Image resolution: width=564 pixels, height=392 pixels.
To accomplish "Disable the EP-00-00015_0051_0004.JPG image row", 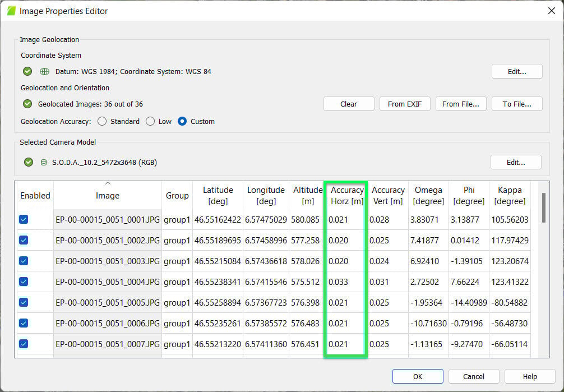I will coord(23,282).
